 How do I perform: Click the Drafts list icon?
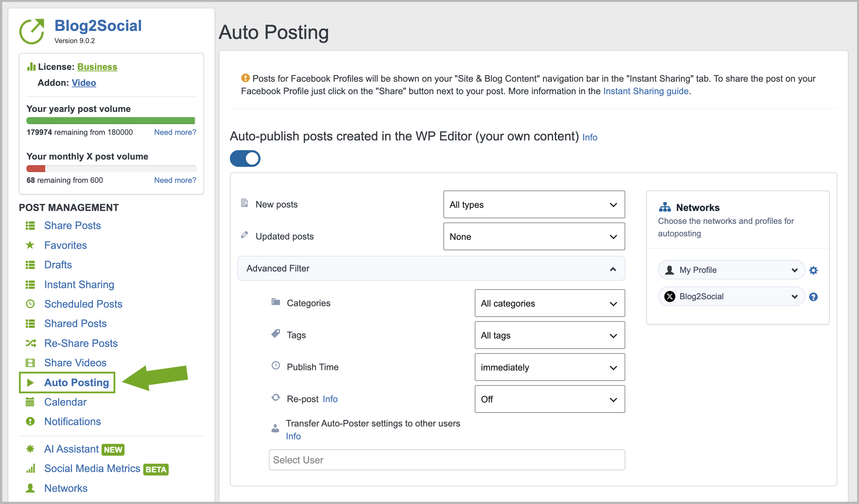pos(30,265)
